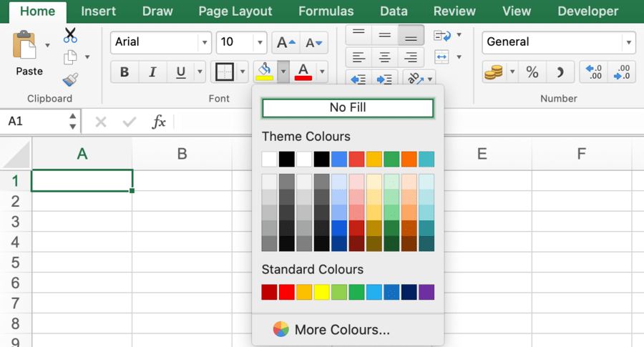644x347 pixels.
Task: Open the Arial font name dropdown
Action: point(205,42)
